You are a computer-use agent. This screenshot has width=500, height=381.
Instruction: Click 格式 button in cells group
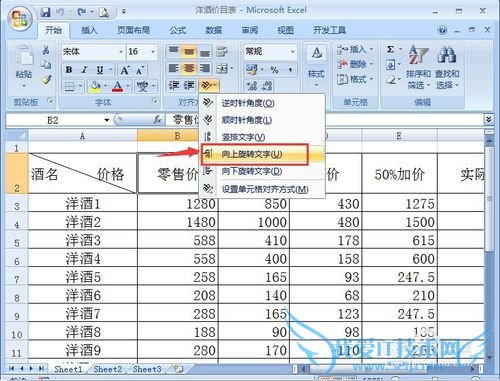354,79
